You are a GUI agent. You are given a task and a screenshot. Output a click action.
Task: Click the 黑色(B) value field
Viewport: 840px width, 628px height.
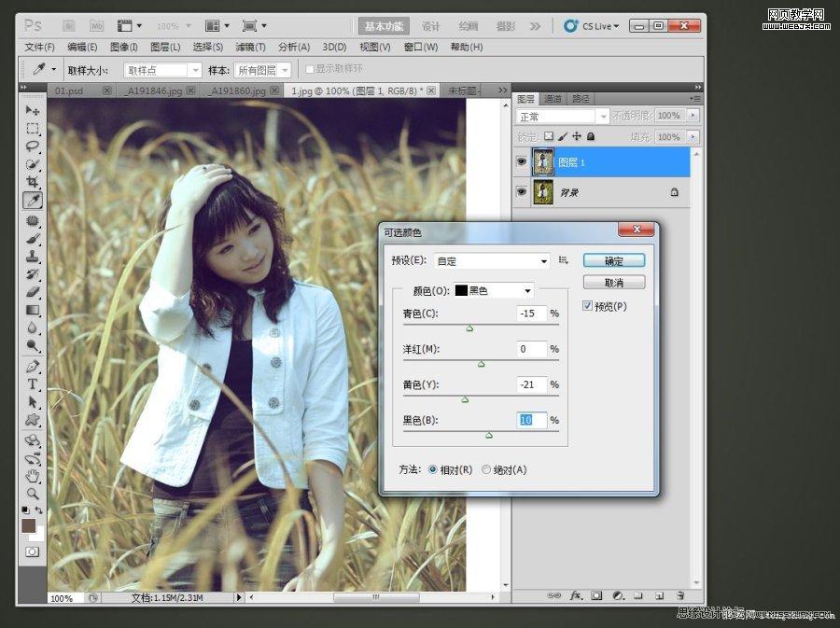point(531,420)
